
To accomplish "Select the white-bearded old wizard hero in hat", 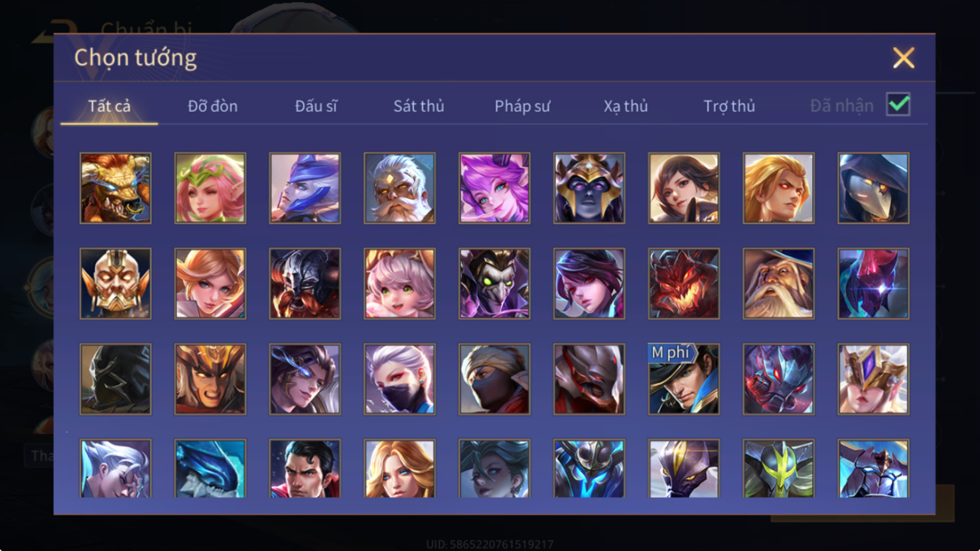I will click(779, 284).
